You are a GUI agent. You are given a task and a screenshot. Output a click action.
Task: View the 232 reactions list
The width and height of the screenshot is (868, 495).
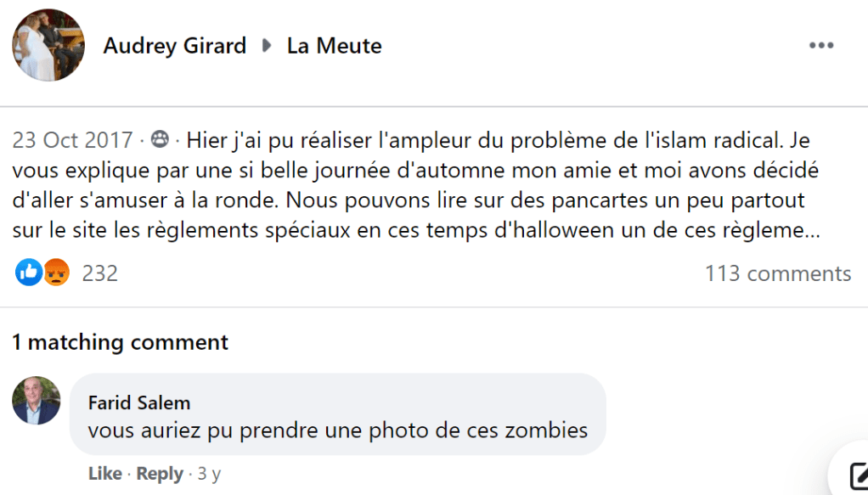[x=99, y=273]
